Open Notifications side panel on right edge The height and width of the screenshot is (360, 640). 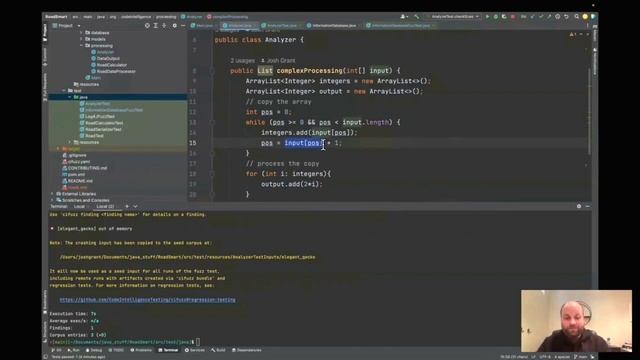pos(595,61)
